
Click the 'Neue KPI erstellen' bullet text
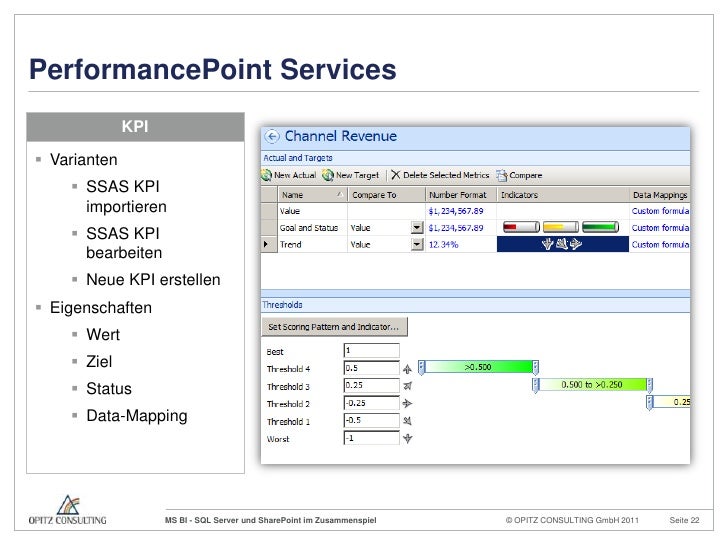point(153,280)
